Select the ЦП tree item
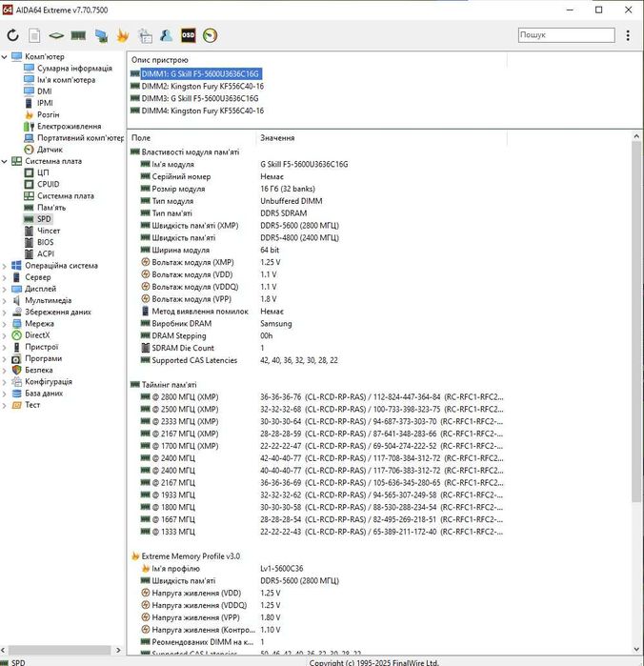644x666 pixels. pyautogui.click(x=43, y=172)
